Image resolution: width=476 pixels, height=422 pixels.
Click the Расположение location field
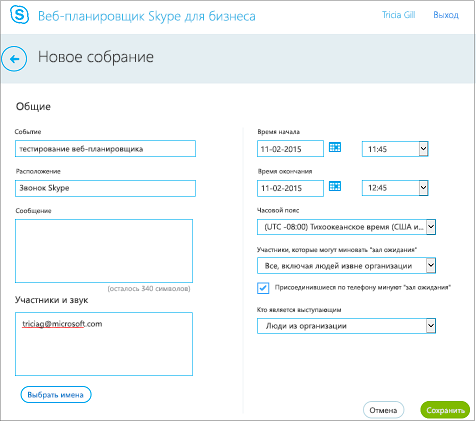pos(105,188)
